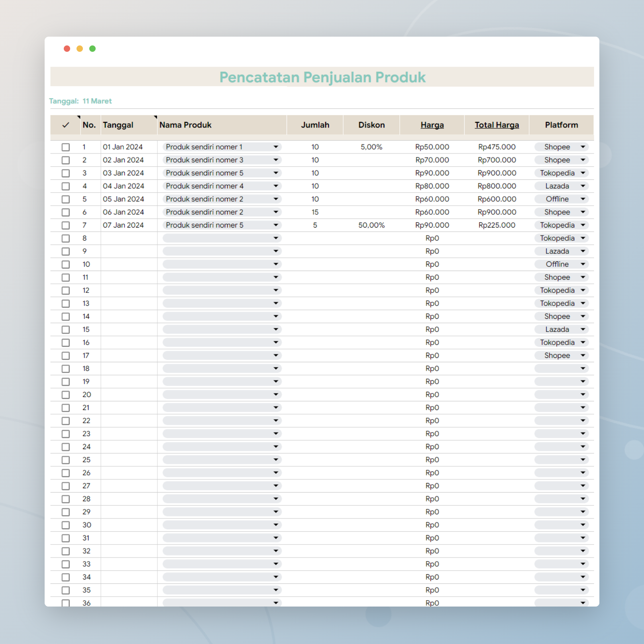Open Platform dropdown for row 4 Lazada
Screen dimensions: 644x644
(562, 186)
